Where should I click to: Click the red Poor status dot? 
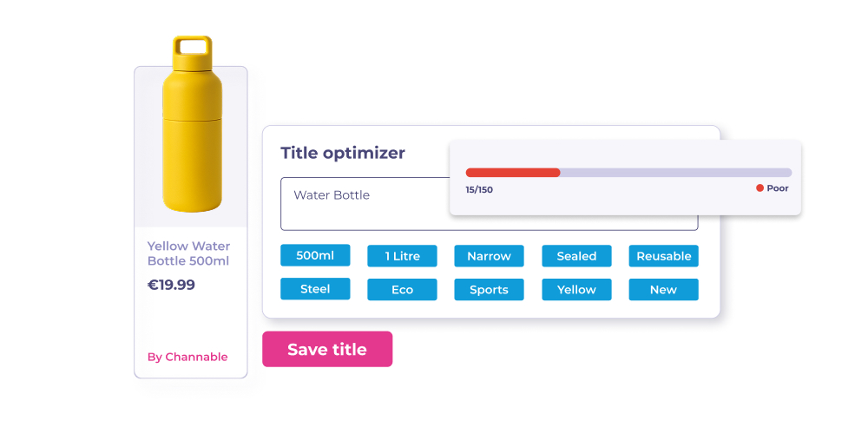coord(759,188)
